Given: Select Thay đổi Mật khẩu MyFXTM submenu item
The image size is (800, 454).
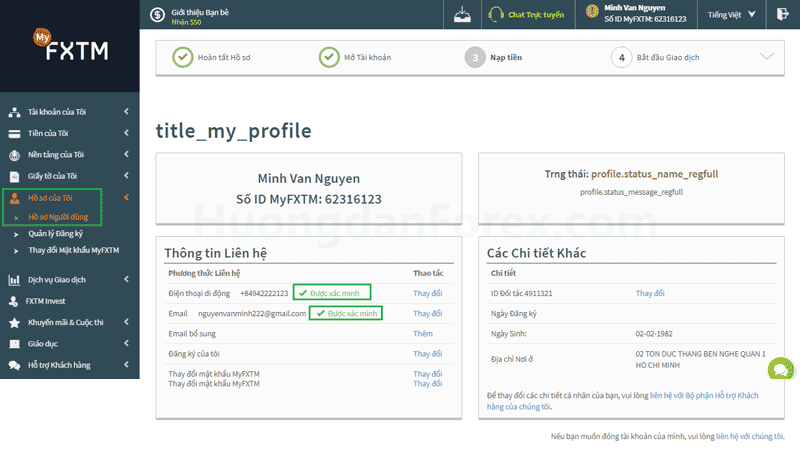Looking at the screenshot, I should tap(73, 250).
